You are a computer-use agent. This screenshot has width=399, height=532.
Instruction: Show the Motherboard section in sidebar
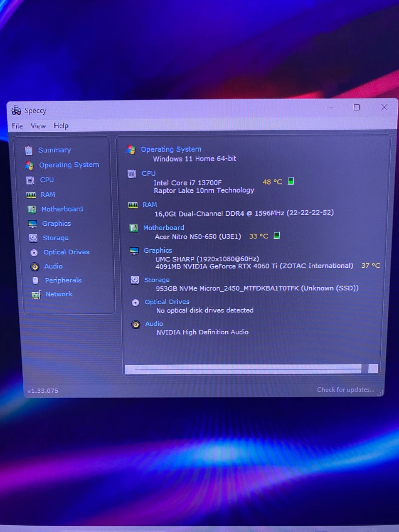[62, 209]
